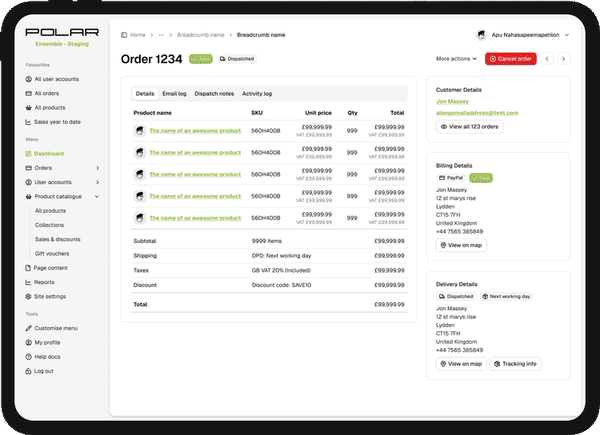Click the Unit price column header
Viewport: 600px width, 435px height.
[x=318, y=113]
